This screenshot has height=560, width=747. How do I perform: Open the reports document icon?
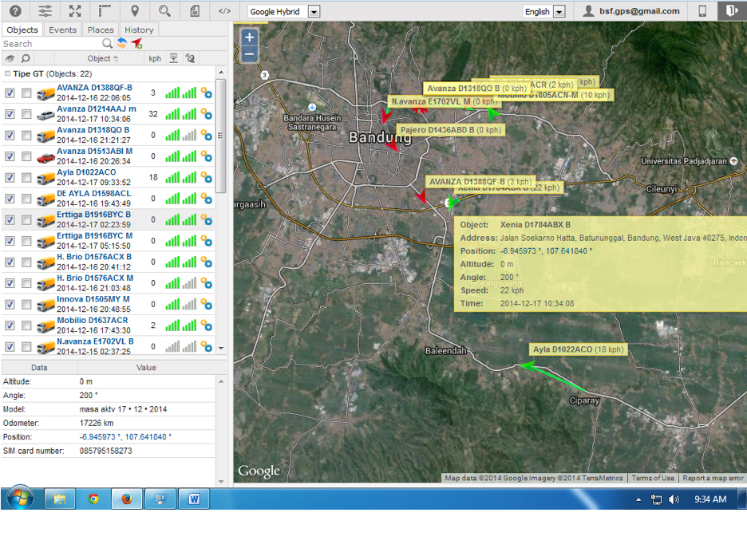coord(195,10)
